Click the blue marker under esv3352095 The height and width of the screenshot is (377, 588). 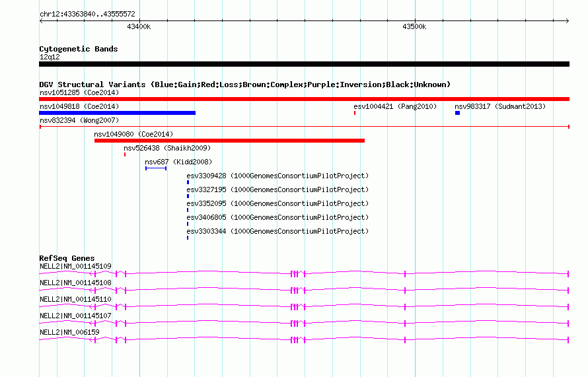click(188, 210)
